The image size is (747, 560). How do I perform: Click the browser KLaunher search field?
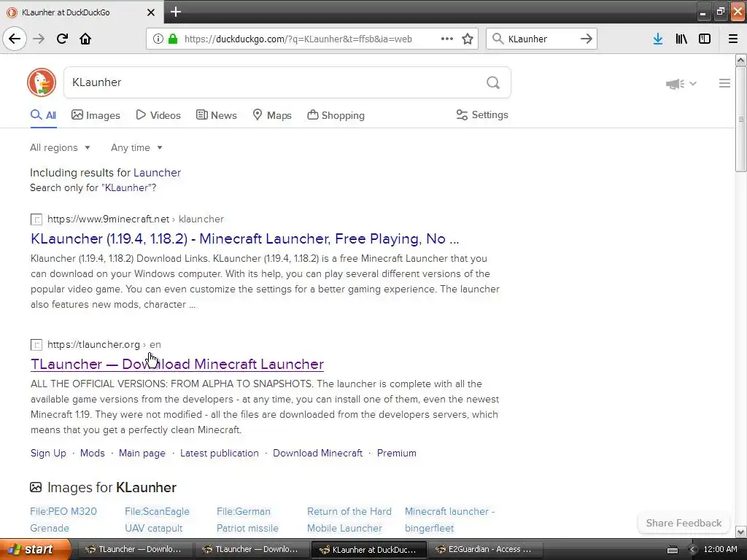(x=541, y=39)
